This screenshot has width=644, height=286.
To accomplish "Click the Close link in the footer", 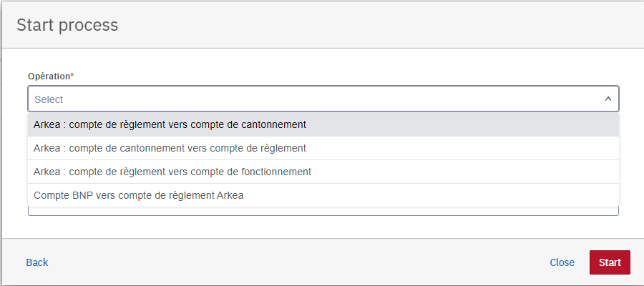I will tap(562, 262).
